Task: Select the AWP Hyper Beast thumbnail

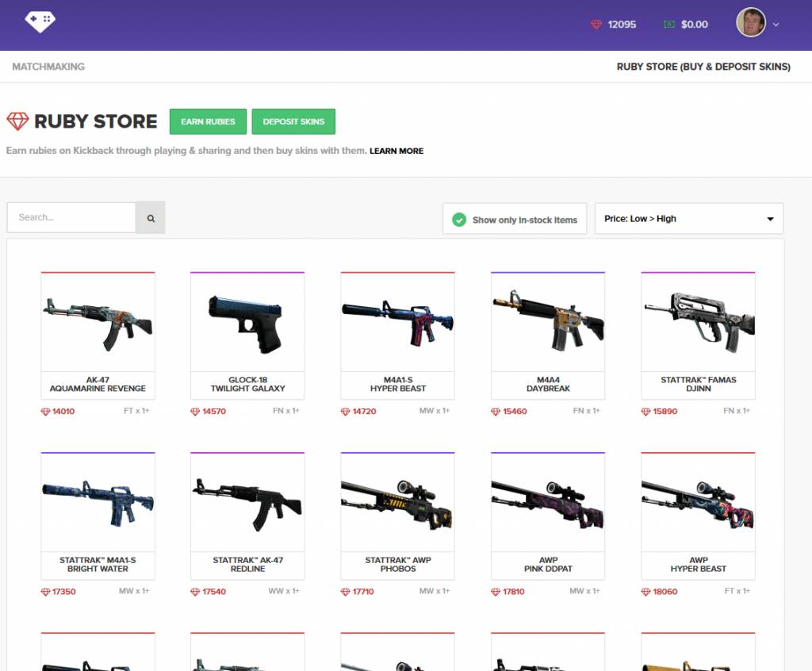Action: (698, 502)
